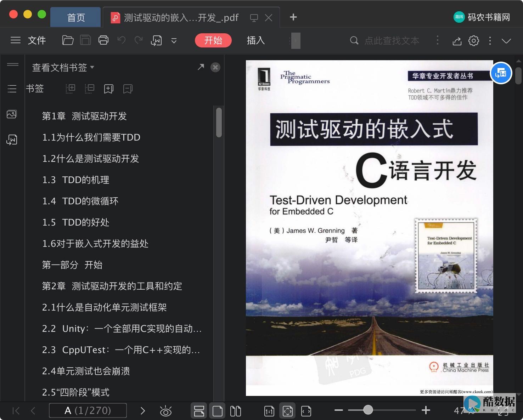Click the delete bookmark icon

(x=128, y=89)
